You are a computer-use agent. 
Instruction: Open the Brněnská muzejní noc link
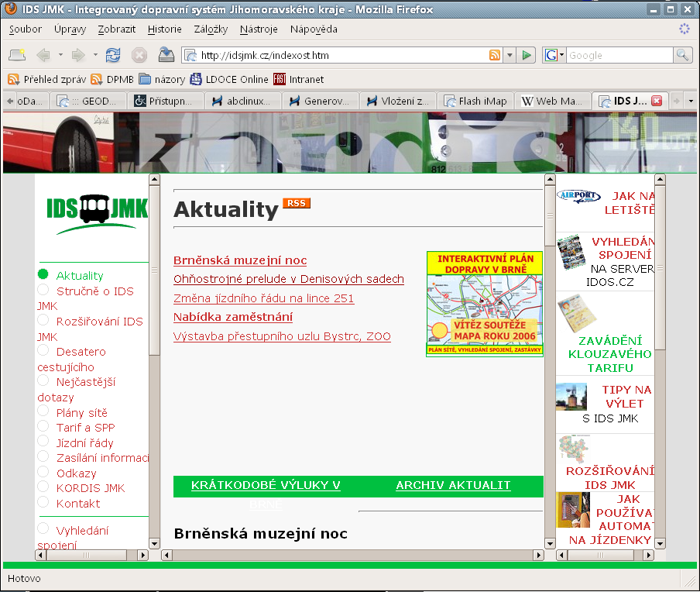pyautogui.click(x=240, y=260)
